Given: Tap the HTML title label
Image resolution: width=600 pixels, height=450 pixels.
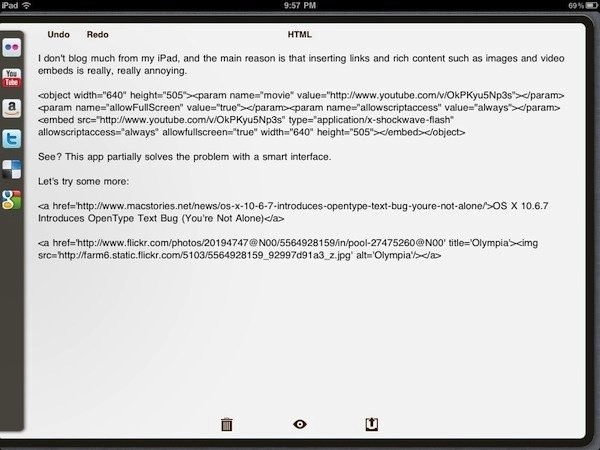Looking at the screenshot, I should tap(300, 34).
